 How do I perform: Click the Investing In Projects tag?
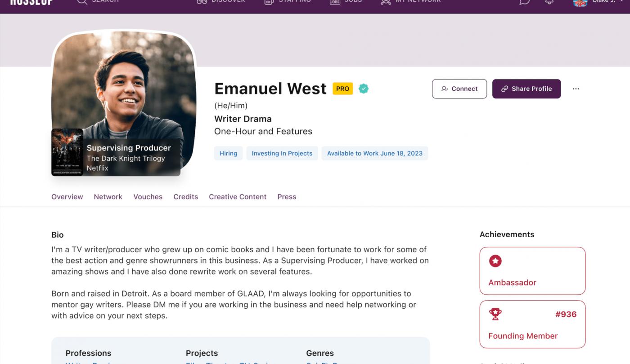coord(282,153)
